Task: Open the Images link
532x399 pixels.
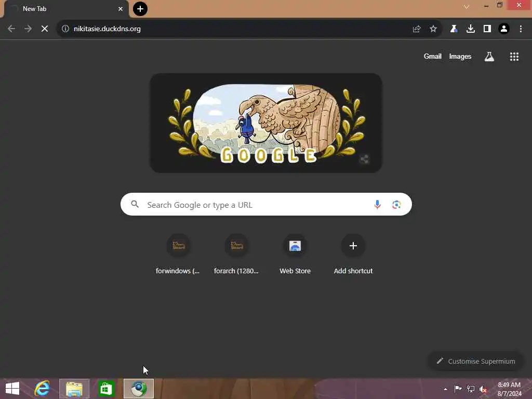Action: click(460, 57)
